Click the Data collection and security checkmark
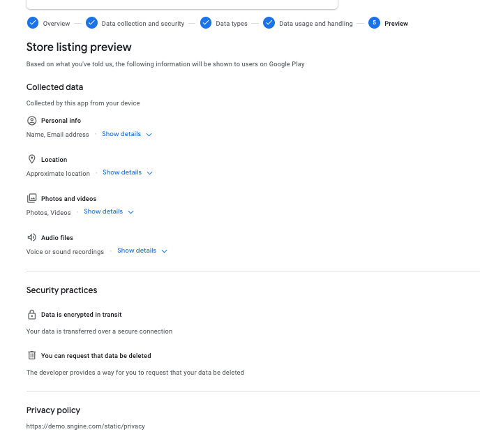 (91, 23)
